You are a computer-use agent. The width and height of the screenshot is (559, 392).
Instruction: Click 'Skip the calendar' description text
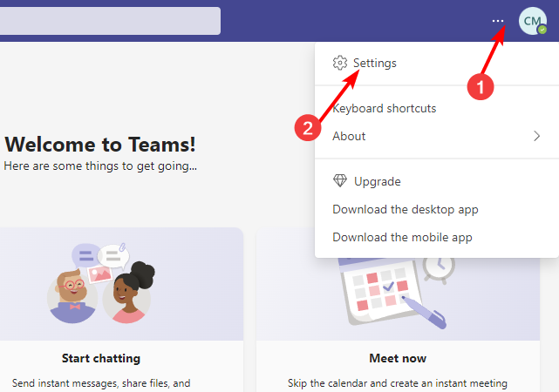[x=398, y=383]
